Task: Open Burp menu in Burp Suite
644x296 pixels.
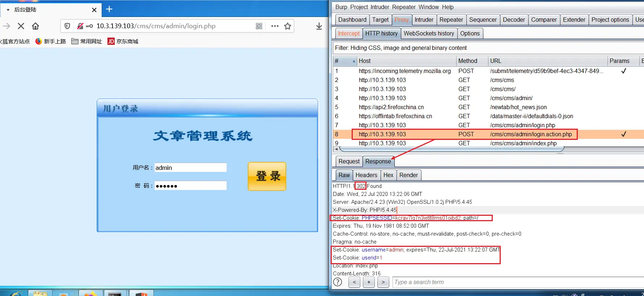Action: pos(341,7)
